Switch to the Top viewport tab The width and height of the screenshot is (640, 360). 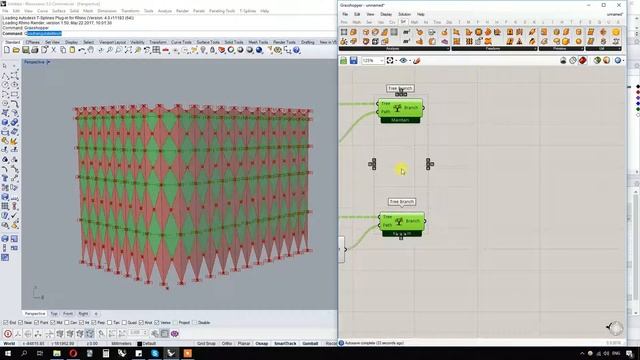point(54,313)
